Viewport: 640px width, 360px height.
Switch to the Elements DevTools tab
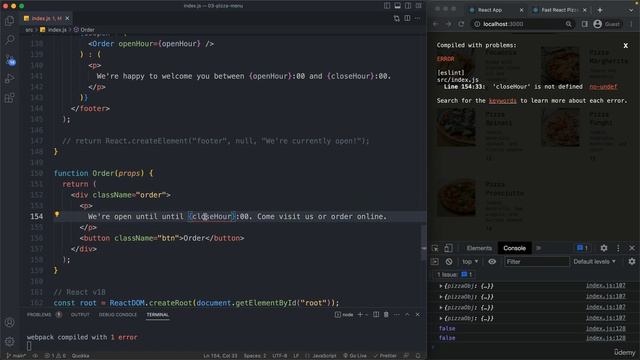click(479, 248)
